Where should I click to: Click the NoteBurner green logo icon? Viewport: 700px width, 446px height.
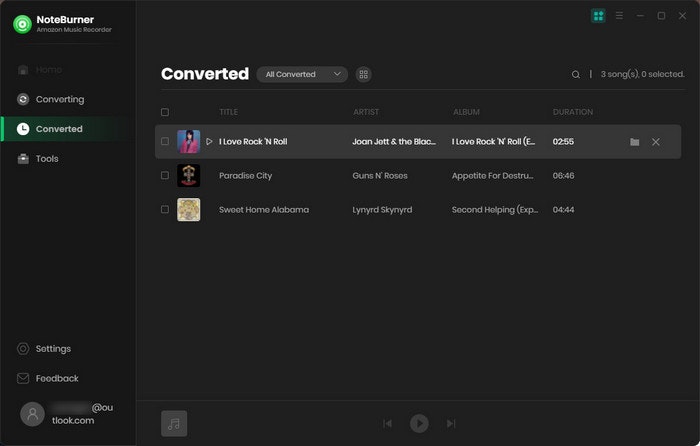pyautogui.click(x=22, y=24)
